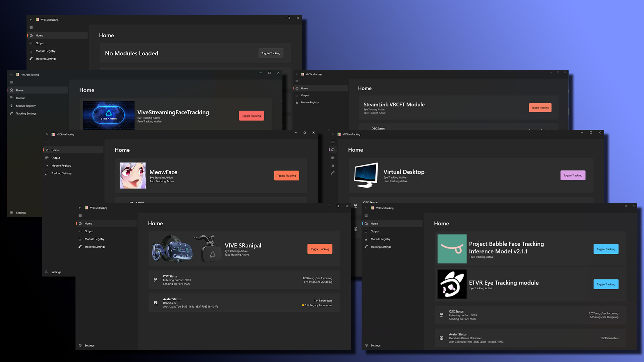Image resolution: width=644 pixels, height=362 pixels.
Task: Toggle Tracking for the SteamLink VRCFT Module
Action: click(x=540, y=108)
